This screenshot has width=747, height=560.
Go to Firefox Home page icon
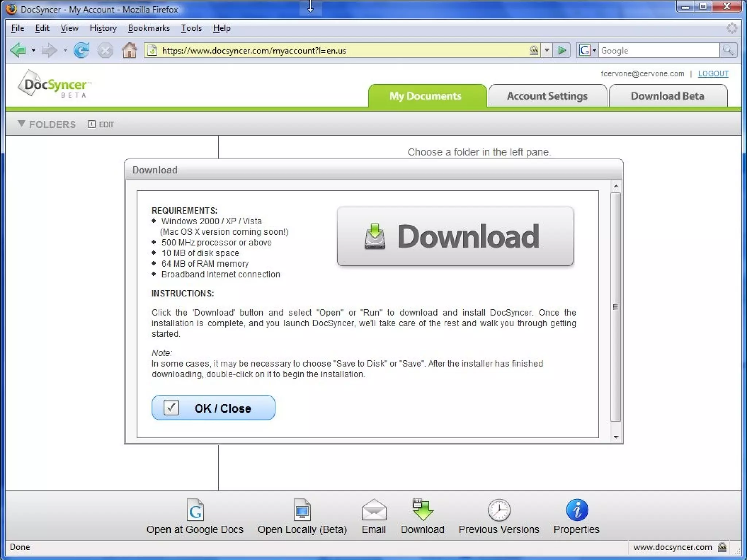pyautogui.click(x=129, y=50)
